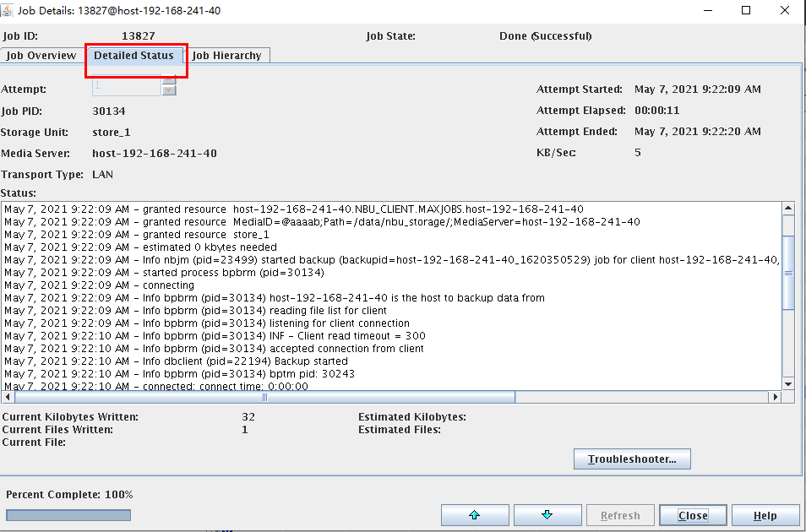Click the Current File label
Screen dimensions: 806x532
point(34,442)
